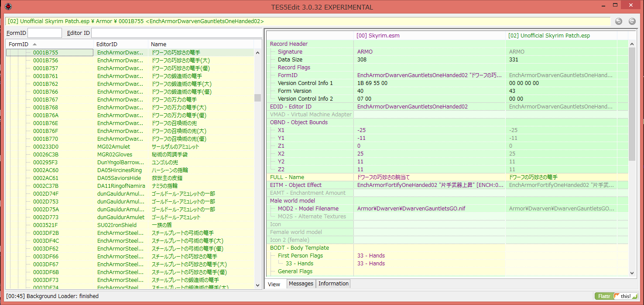Click the view panel scrollbar down arrow
Image resolution: width=644 pixels, height=305 pixels.
point(632,273)
